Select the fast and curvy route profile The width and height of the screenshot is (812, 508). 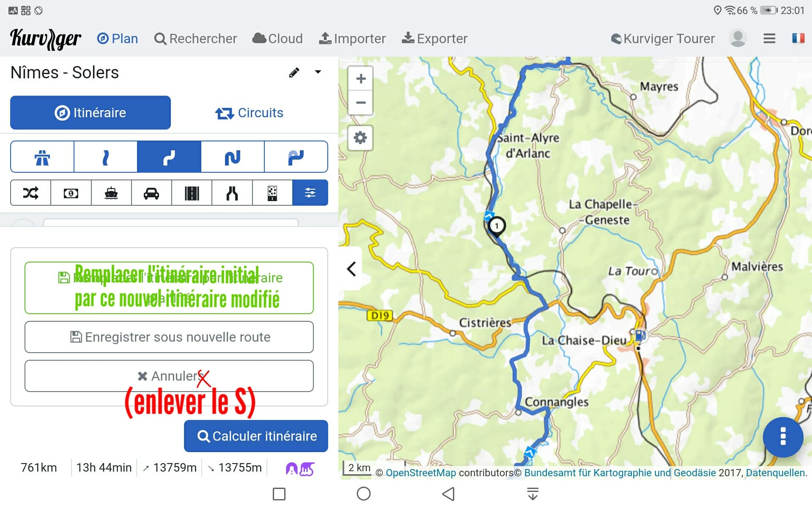[x=106, y=157]
